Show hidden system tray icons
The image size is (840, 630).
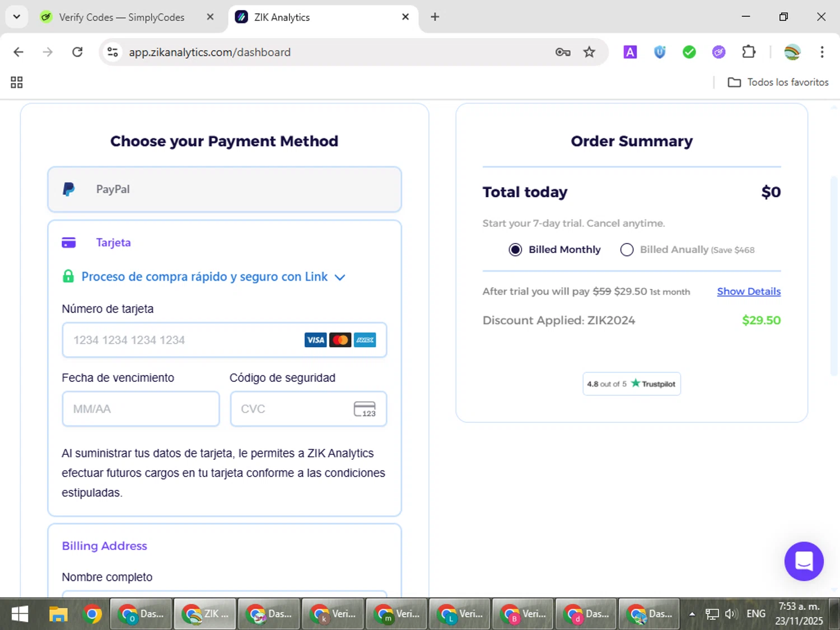692,614
